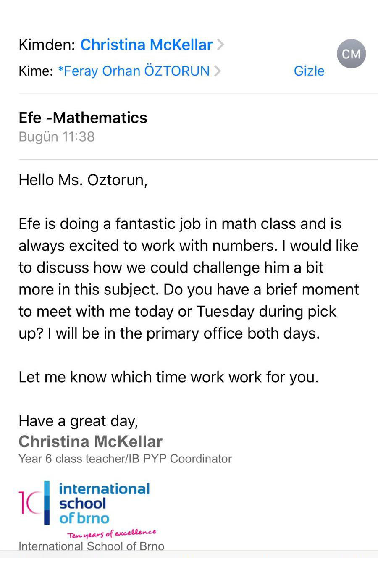Screen dimensions: 378x588
Task: Tap the chevron next to Christina McKellar
Action: pos(220,45)
